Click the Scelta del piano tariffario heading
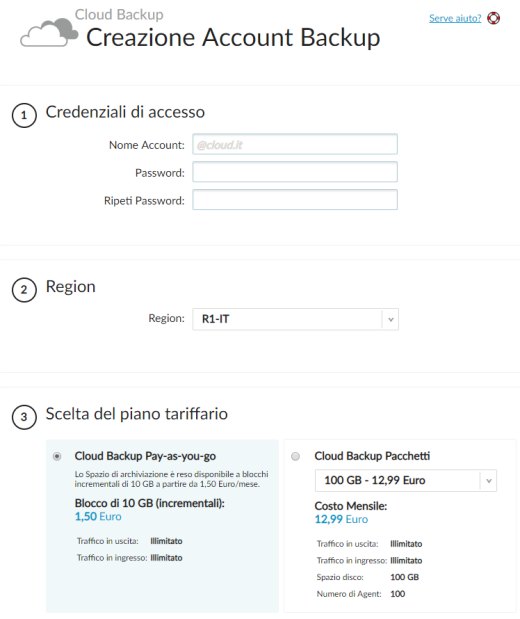The image size is (520, 619). coord(137,414)
